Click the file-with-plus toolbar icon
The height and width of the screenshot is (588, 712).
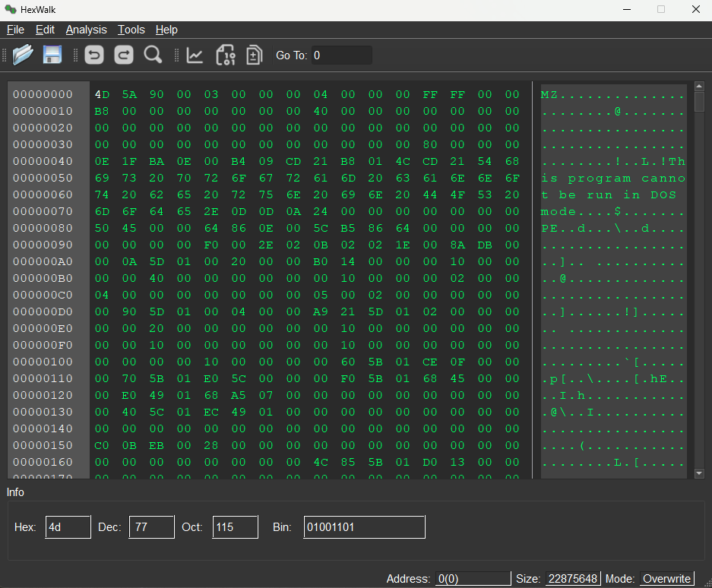pyautogui.click(x=253, y=54)
